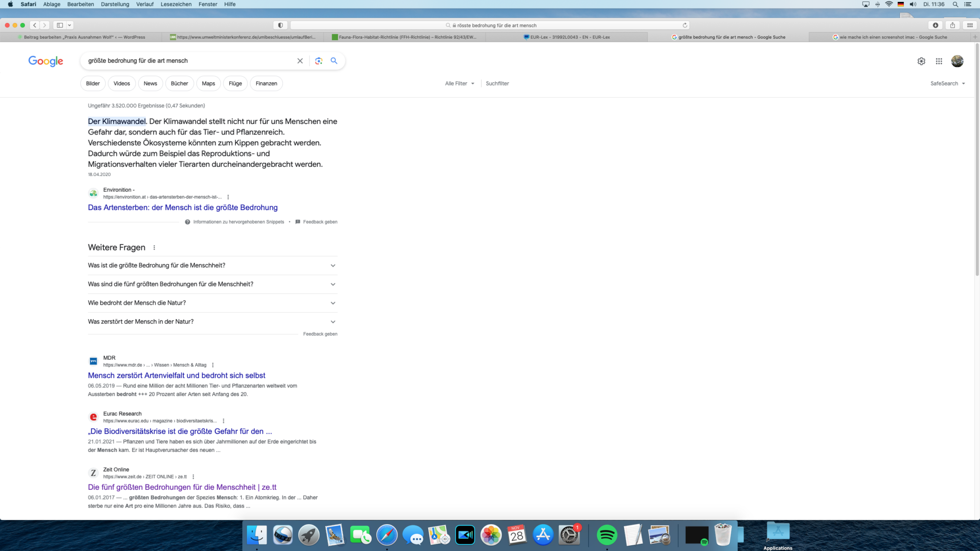
Task: Filter results by Bücher
Action: [179, 83]
